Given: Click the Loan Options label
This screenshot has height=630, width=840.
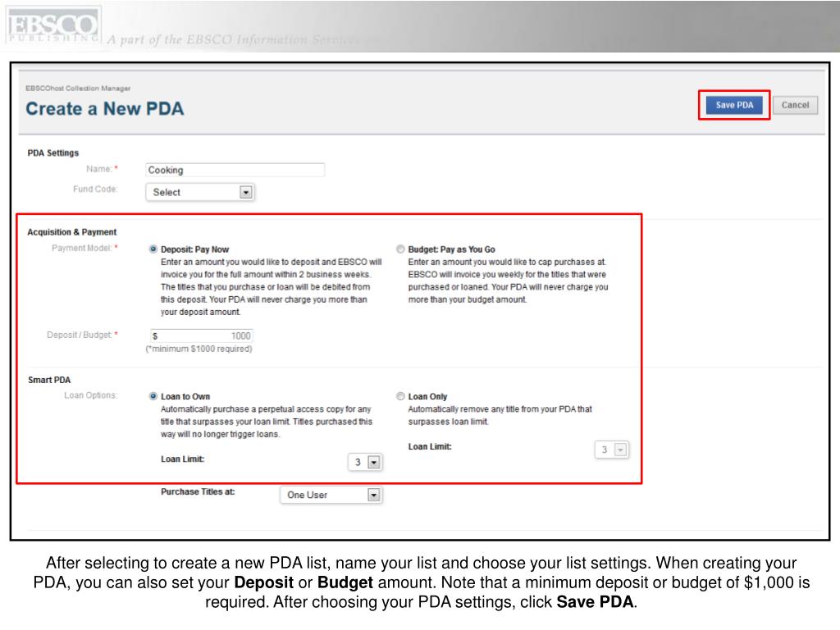Looking at the screenshot, I should click(x=90, y=395).
